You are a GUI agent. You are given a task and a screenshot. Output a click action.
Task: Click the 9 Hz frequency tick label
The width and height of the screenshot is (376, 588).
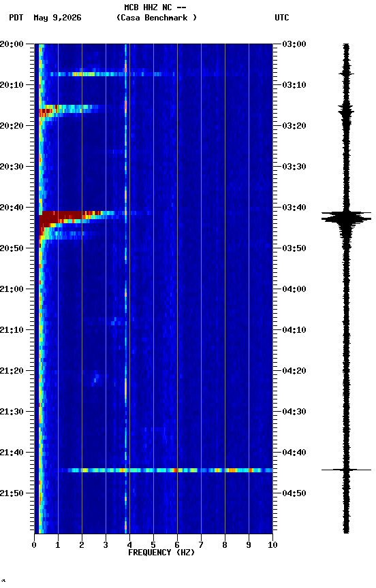pyautogui.click(x=249, y=545)
